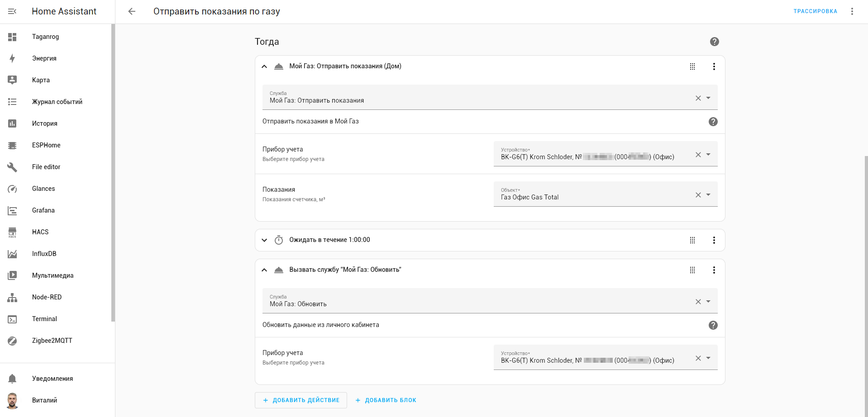This screenshot has height=417, width=868.
Task: Go back with the arrow icon
Action: 132,11
